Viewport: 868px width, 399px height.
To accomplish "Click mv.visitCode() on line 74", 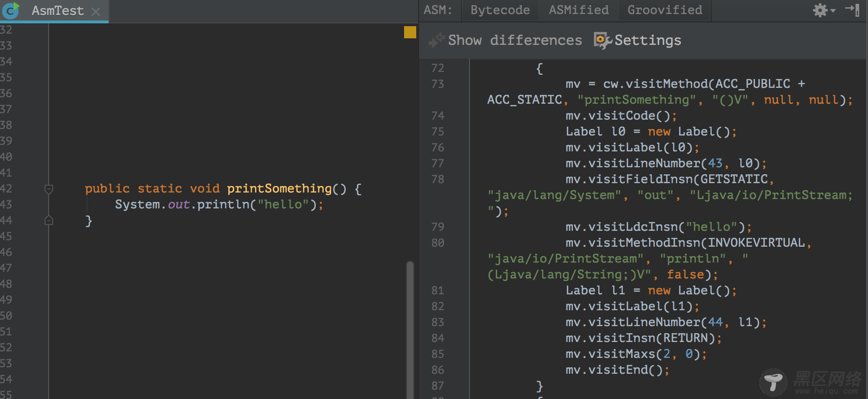I will point(621,116).
